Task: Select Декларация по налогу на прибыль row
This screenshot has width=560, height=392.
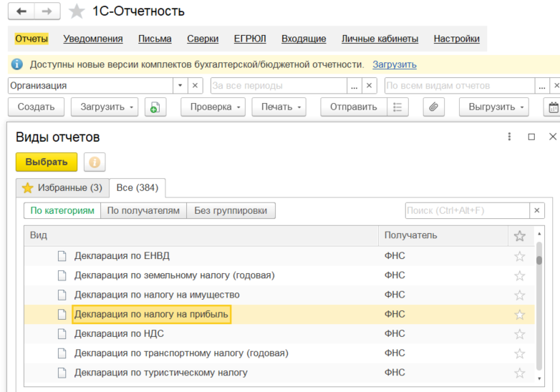Action: click(x=279, y=315)
